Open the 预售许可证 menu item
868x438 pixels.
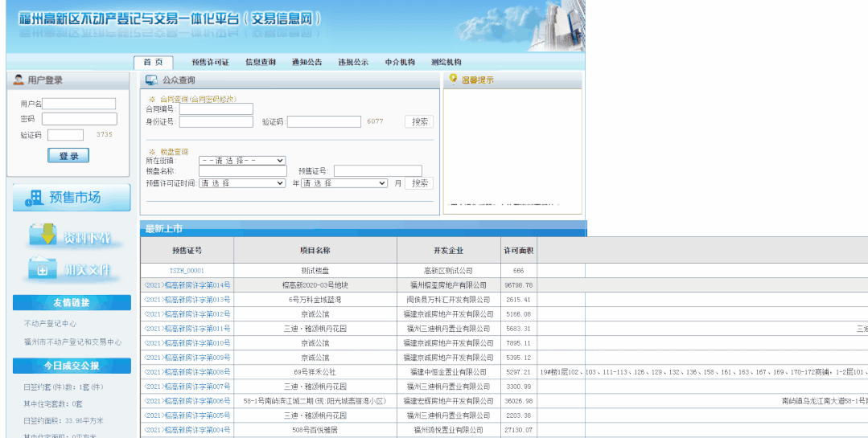210,63
